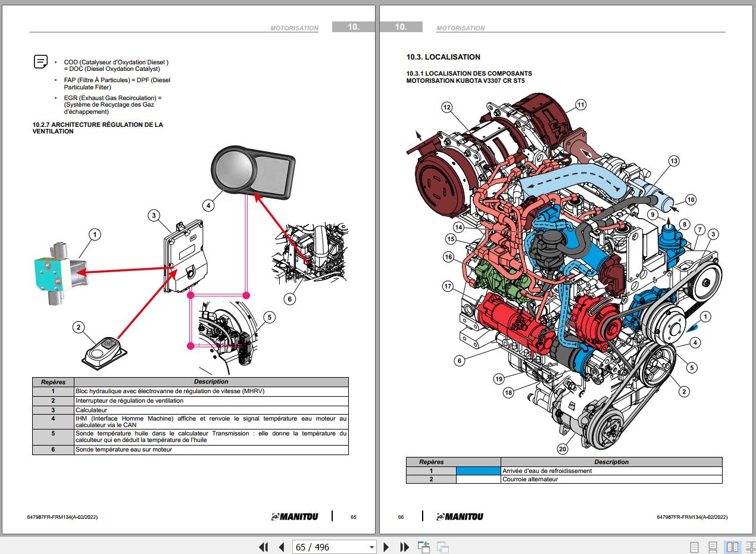This screenshot has height=554, width=756.
Task: Click 'Interrupteur de régulation de ventilation' row
Action: [190, 401]
